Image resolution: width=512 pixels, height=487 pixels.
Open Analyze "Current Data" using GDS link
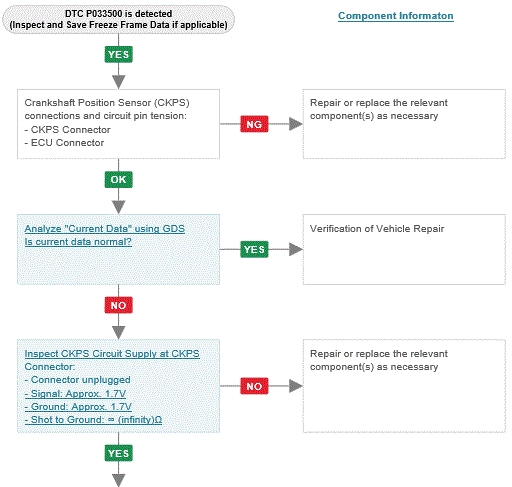click(x=105, y=229)
